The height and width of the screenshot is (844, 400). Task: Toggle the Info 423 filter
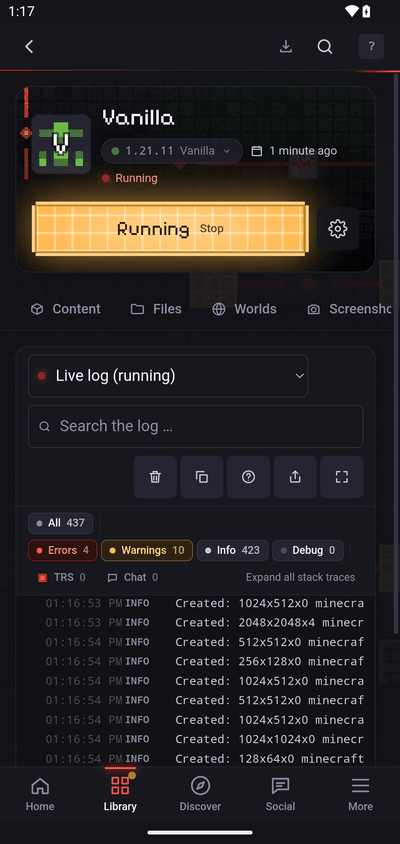pos(233,550)
